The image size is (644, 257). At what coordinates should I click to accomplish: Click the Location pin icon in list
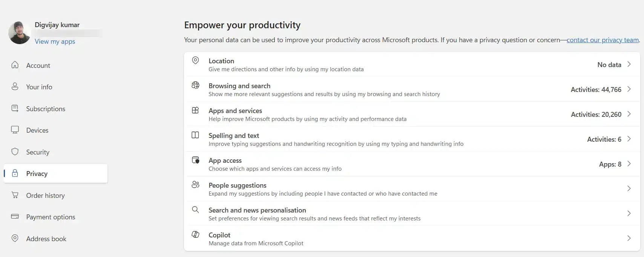195,60
